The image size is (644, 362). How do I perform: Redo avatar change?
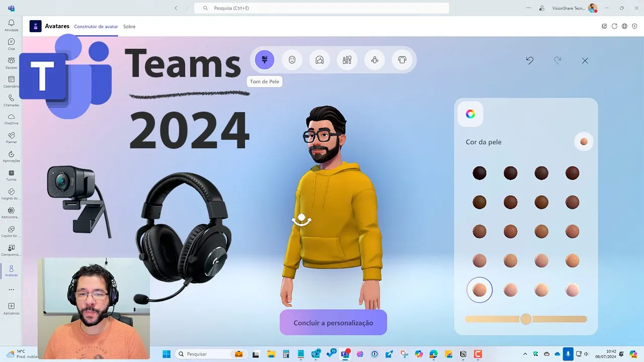coord(557,60)
